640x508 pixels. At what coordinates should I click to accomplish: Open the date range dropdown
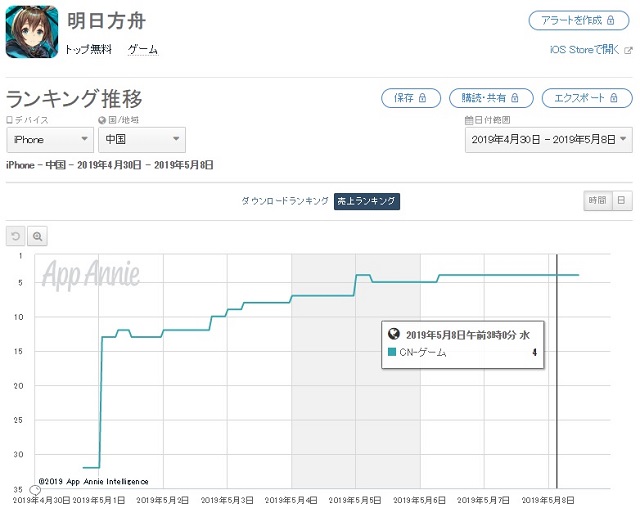(549, 140)
